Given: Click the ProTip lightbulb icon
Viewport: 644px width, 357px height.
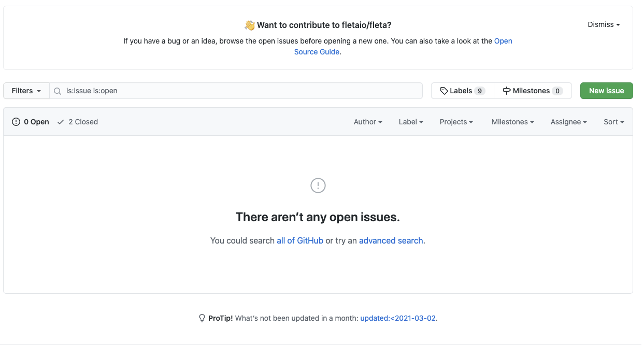Looking at the screenshot, I should point(202,318).
